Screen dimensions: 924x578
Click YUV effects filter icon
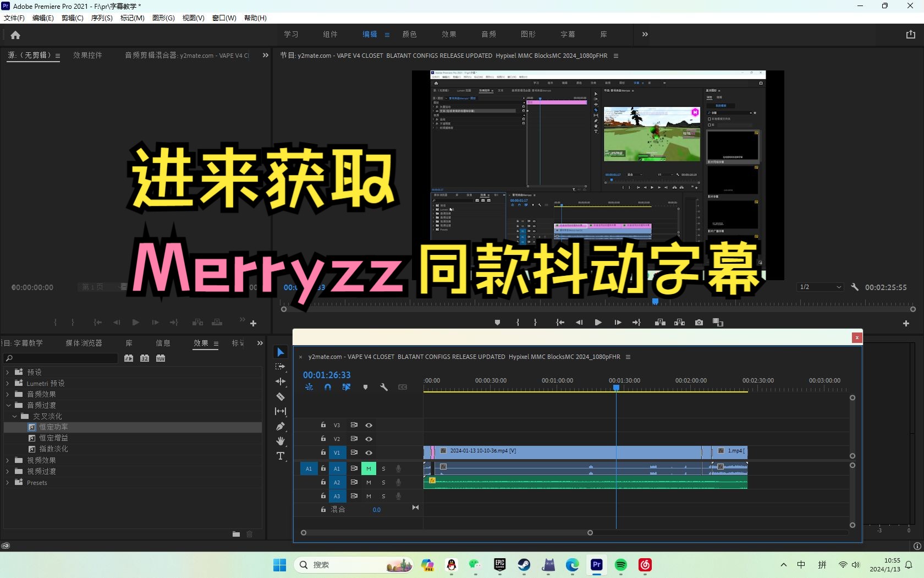(x=161, y=358)
